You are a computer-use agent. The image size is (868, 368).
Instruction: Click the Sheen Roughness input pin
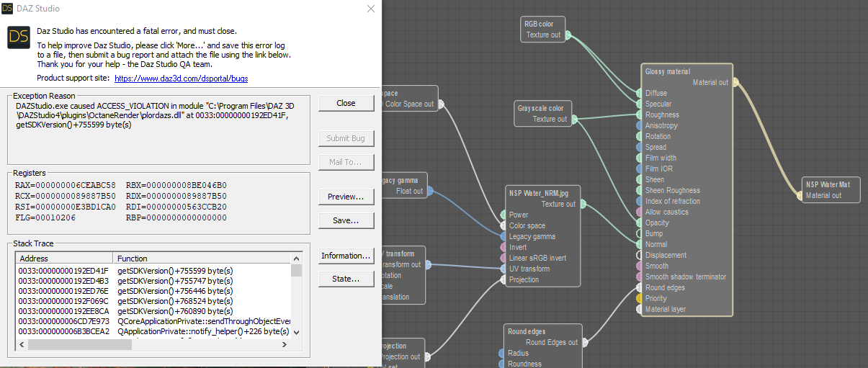[639, 190]
